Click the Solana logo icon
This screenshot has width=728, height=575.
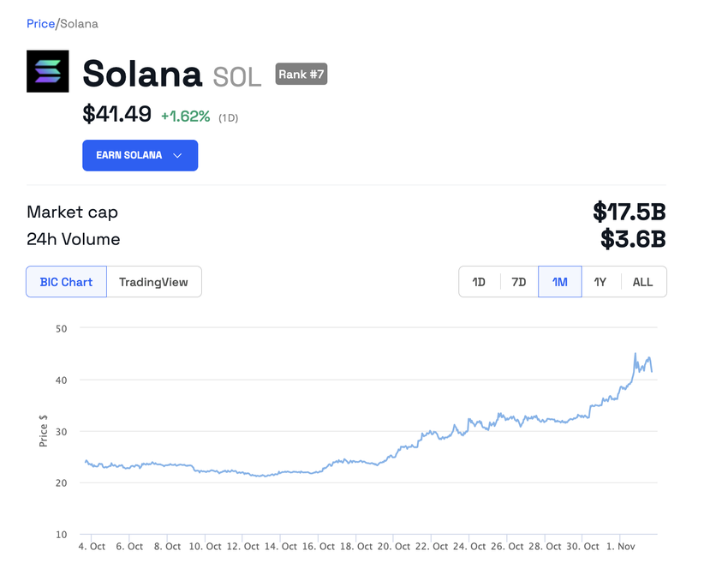(47, 71)
